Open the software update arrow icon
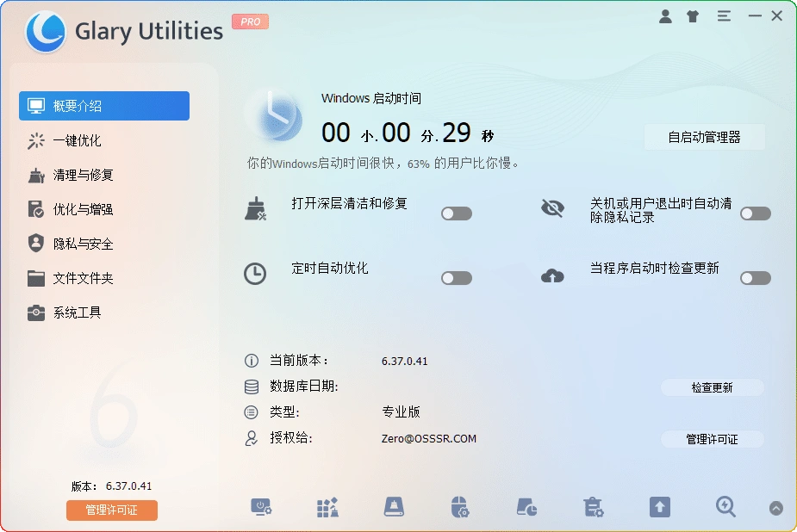The image size is (797, 532). pos(659,508)
